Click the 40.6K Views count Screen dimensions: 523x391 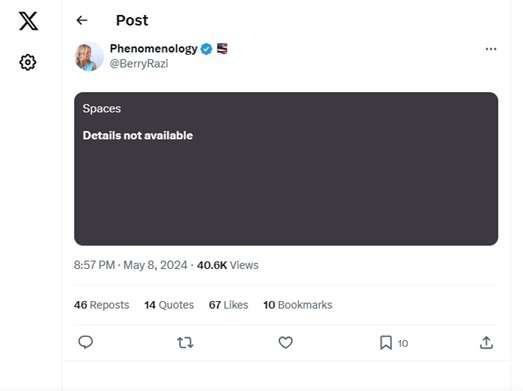[227, 265]
